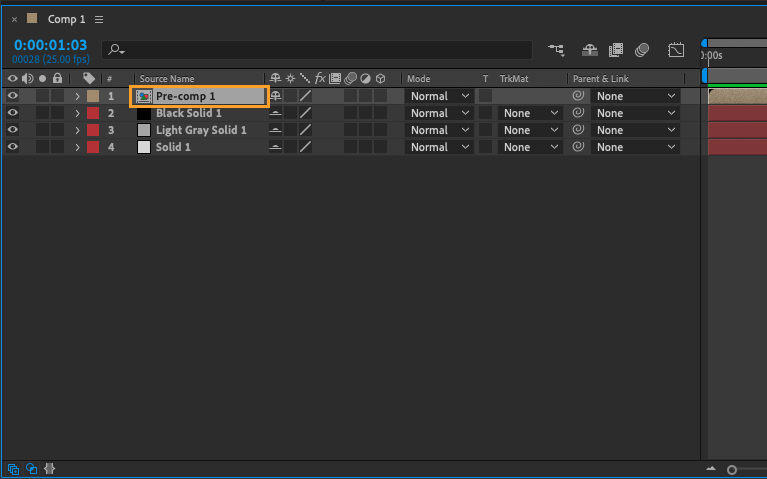Hide the Solid 1 layer
767x479 pixels.
click(12, 147)
